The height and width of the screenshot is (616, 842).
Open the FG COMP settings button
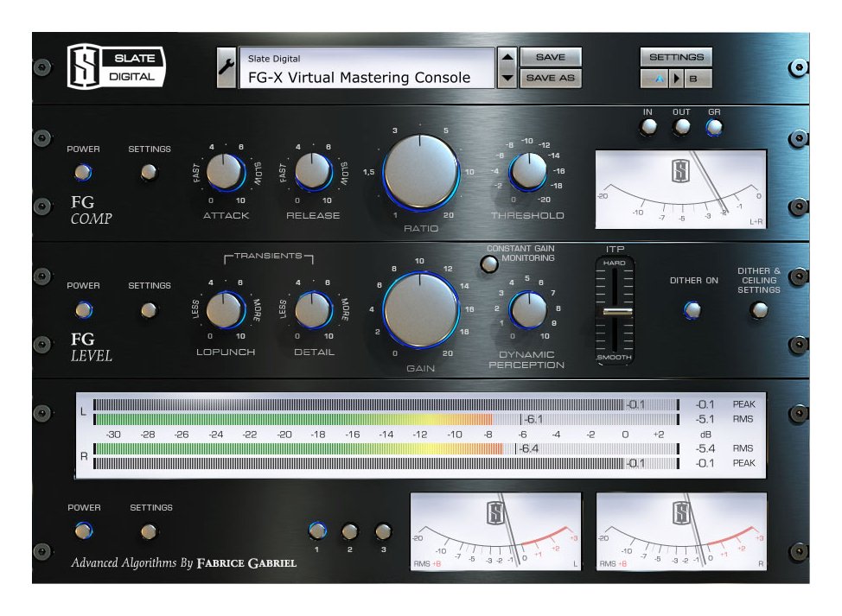(148, 173)
